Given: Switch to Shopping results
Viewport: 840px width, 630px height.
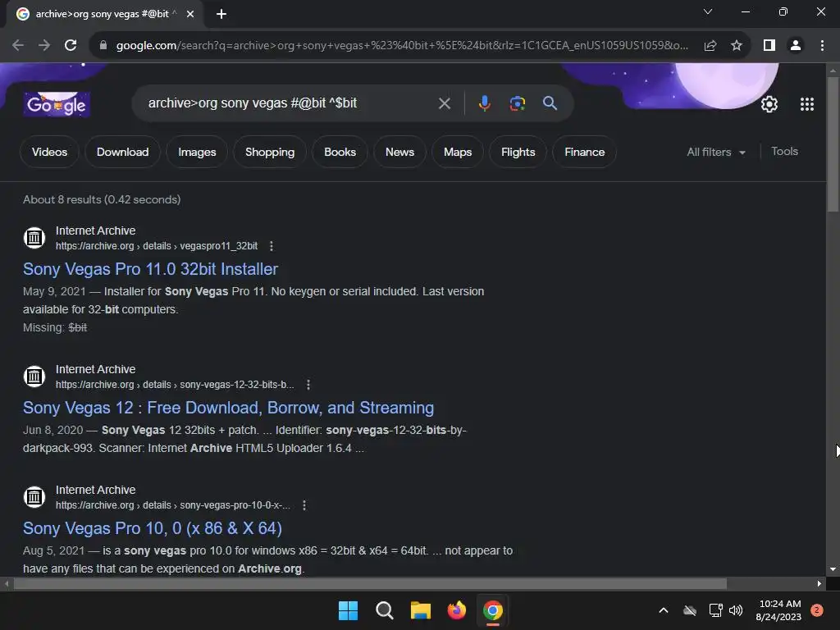Looking at the screenshot, I should (x=270, y=152).
